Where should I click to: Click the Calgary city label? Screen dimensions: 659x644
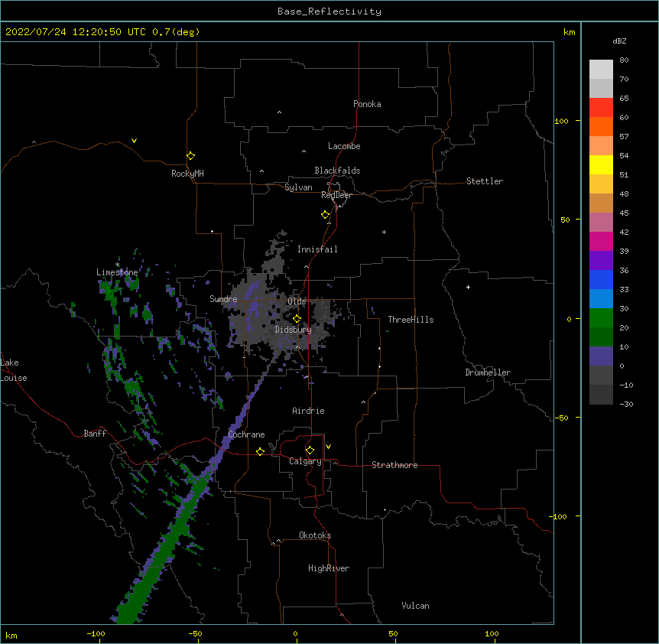point(305,461)
